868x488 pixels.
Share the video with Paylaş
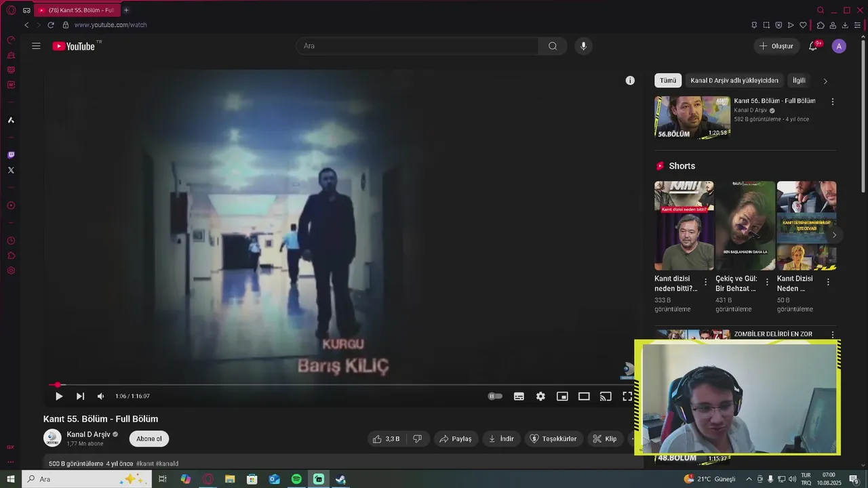[456, 439]
